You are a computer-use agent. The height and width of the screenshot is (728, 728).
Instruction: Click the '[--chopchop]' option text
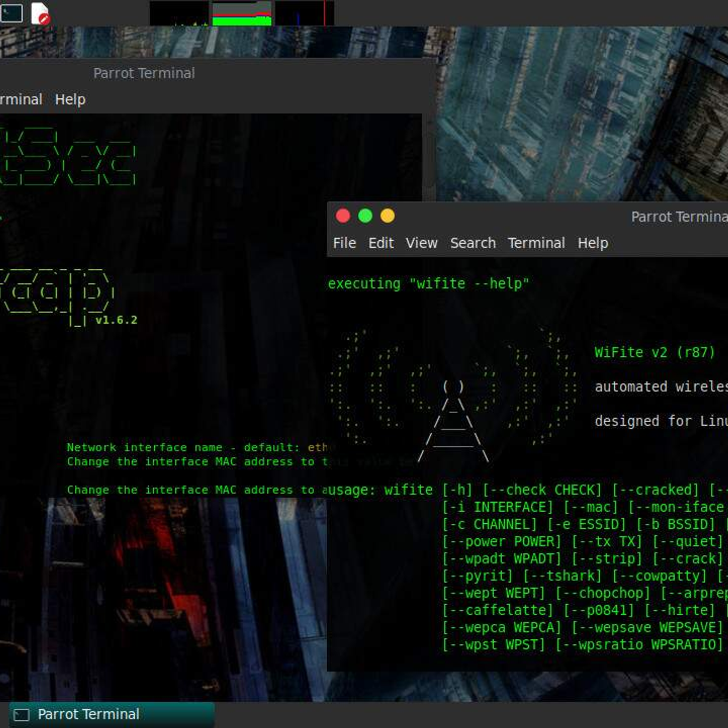point(602,593)
